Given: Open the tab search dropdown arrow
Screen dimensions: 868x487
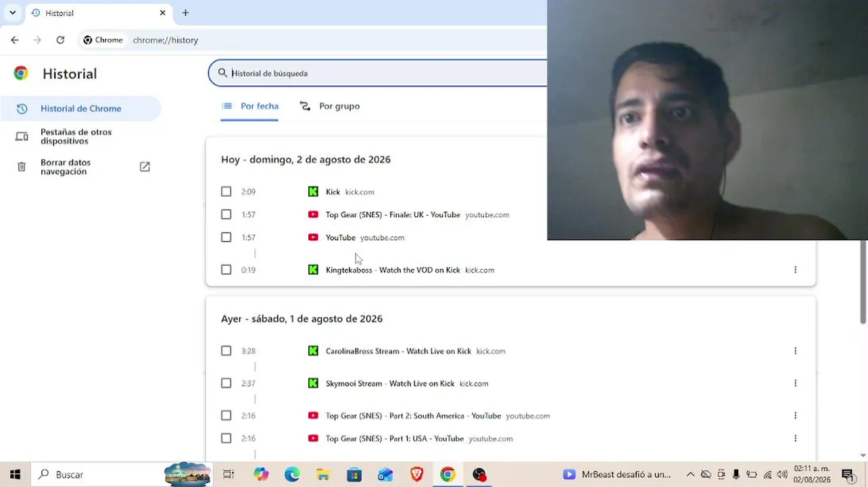Looking at the screenshot, I should point(12,13).
